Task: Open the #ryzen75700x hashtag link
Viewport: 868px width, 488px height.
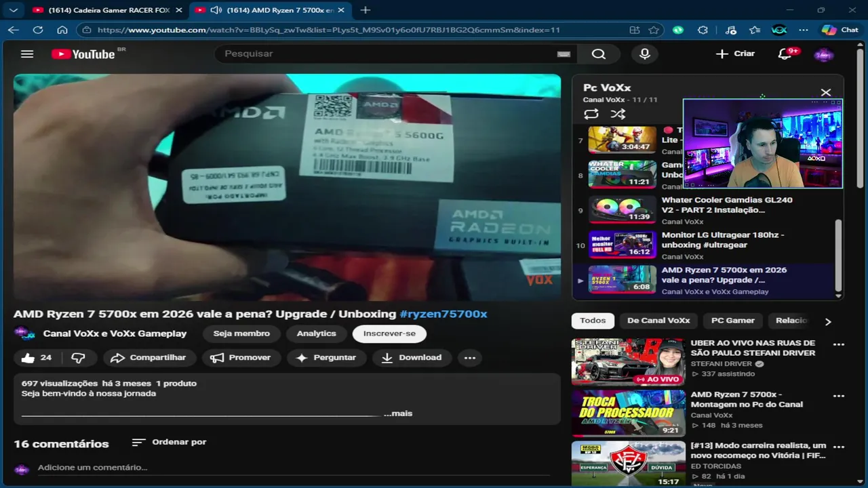Action: tap(443, 314)
